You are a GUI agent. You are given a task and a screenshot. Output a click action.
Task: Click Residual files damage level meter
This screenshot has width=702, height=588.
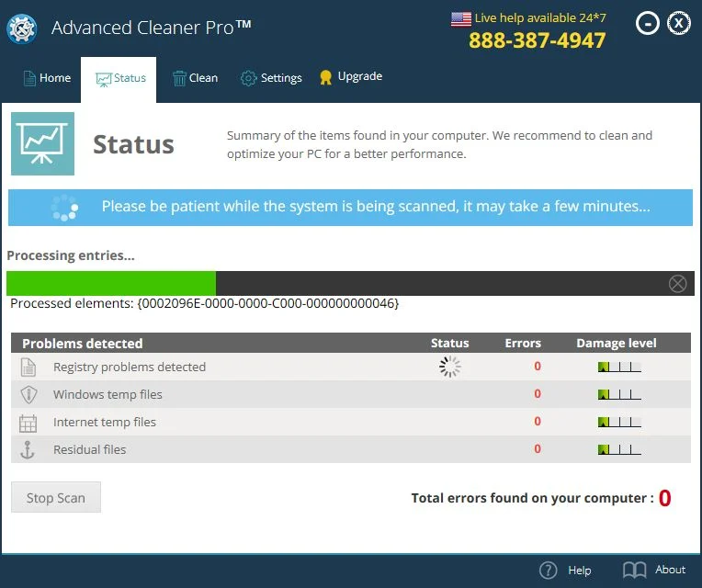(x=619, y=449)
